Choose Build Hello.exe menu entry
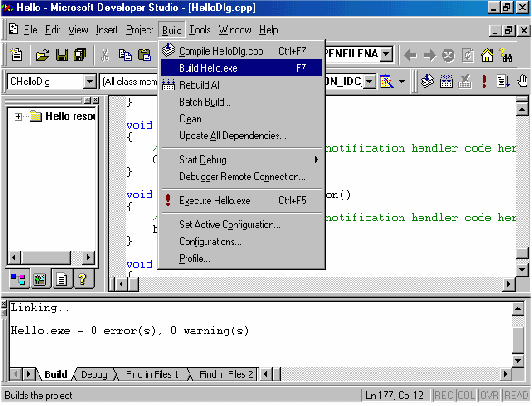This screenshot has height=406, width=532. coord(241,68)
